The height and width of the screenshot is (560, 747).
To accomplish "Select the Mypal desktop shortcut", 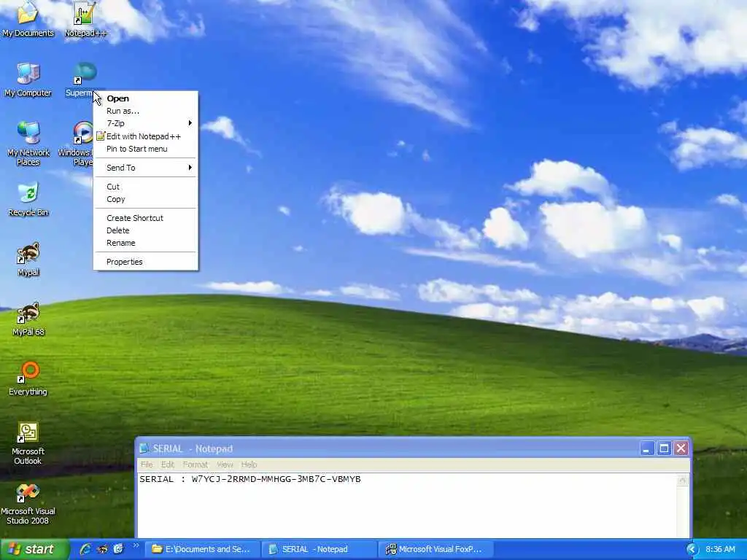I will [28, 259].
